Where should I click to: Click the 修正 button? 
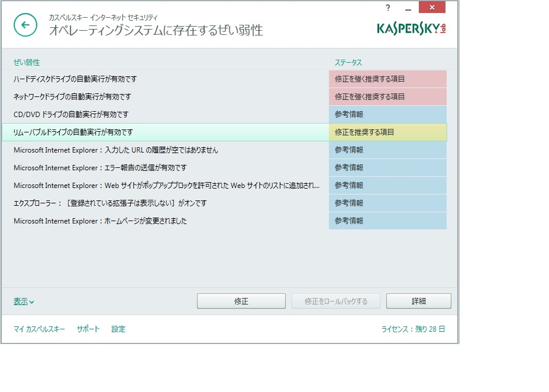(x=241, y=301)
